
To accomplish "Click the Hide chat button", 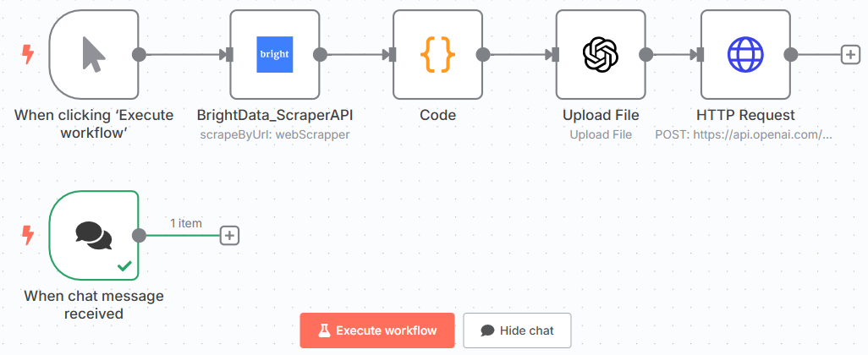I will (517, 330).
